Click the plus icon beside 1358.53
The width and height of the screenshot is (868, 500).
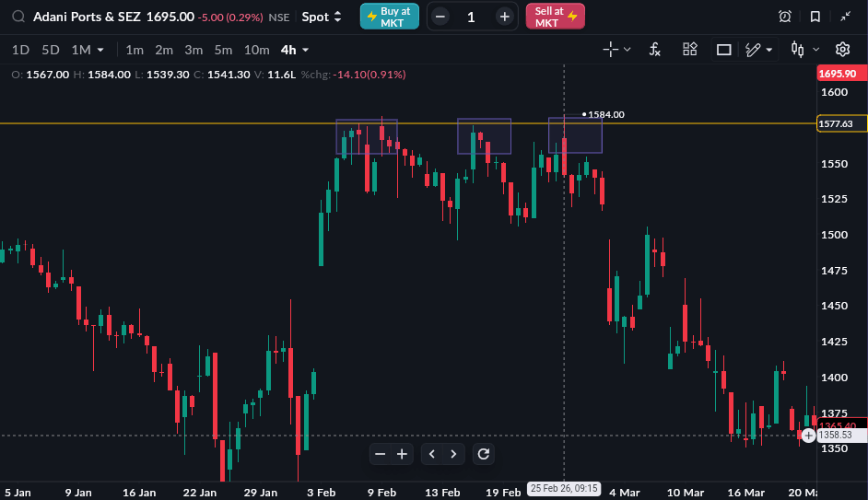click(x=808, y=436)
